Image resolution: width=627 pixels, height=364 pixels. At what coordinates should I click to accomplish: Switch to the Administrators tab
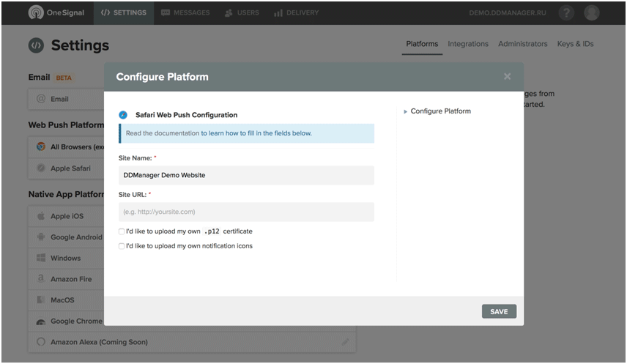(x=523, y=44)
